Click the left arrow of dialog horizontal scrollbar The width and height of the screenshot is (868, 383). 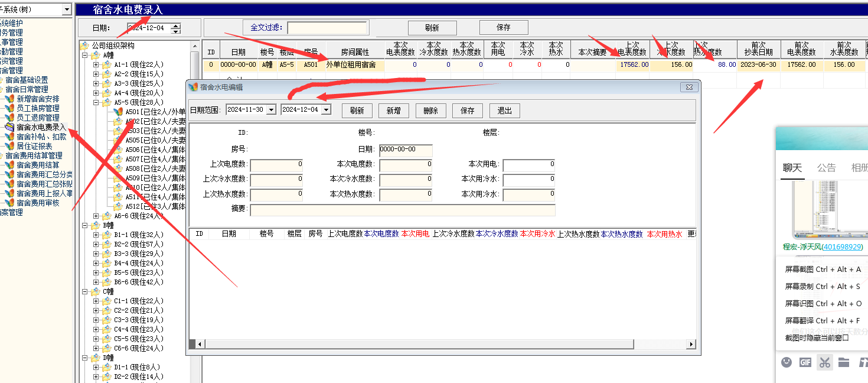pyautogui.click(x=200, y=344)
